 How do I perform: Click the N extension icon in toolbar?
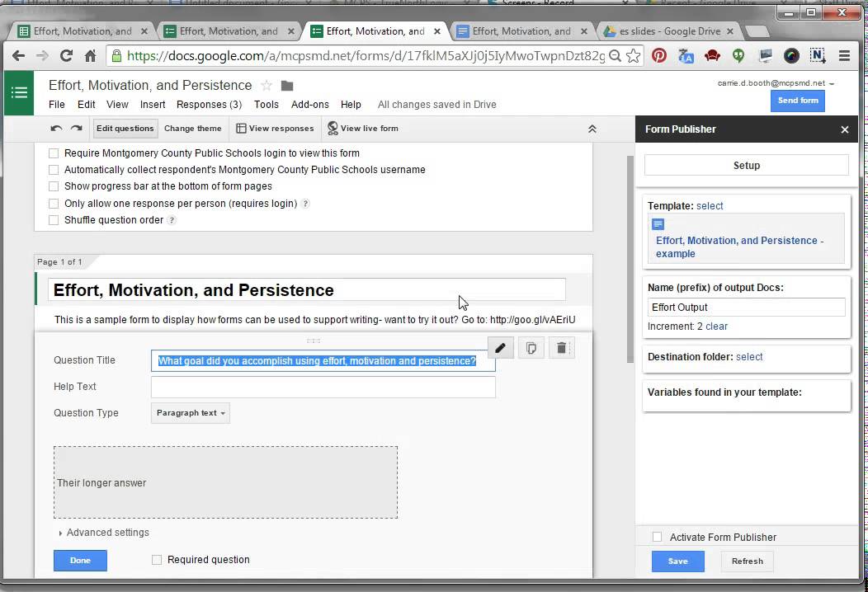pyautogui.click(x=818, y=55)
